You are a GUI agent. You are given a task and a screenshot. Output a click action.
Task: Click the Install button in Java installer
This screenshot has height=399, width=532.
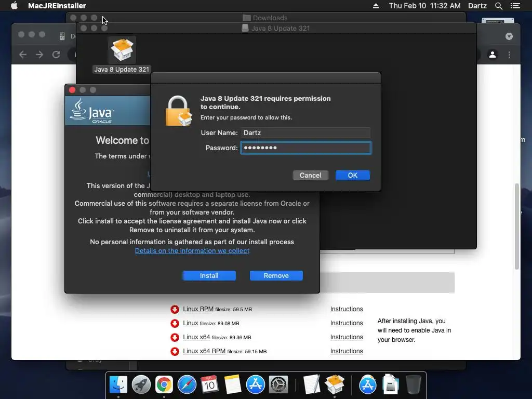(209, 275)
